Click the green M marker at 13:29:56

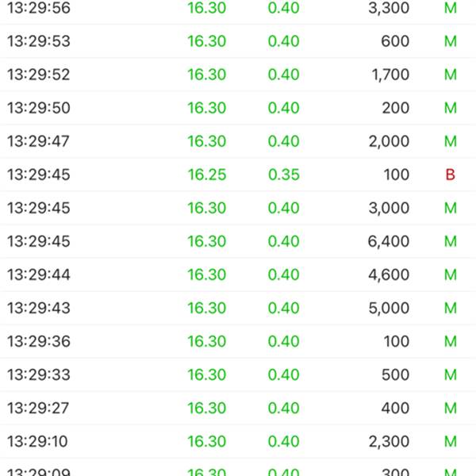[451, 8]
